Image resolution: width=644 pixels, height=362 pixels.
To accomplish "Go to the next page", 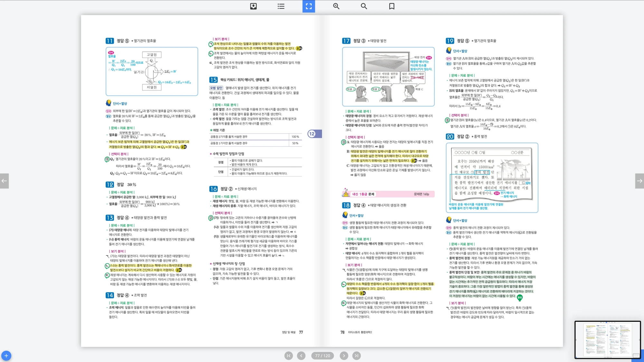I will point(344,356).
